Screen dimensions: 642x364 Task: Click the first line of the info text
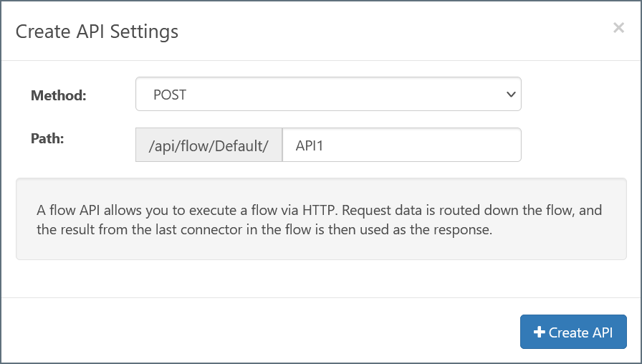click(319, 211)
